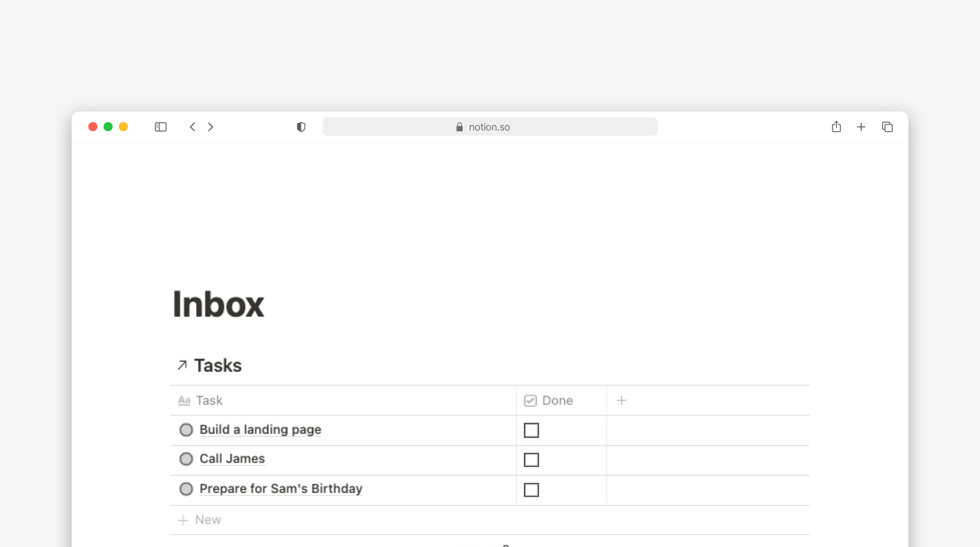Open a new tab with plus icon
This screenshot has height=547, width=980.
tap(861, 127)
